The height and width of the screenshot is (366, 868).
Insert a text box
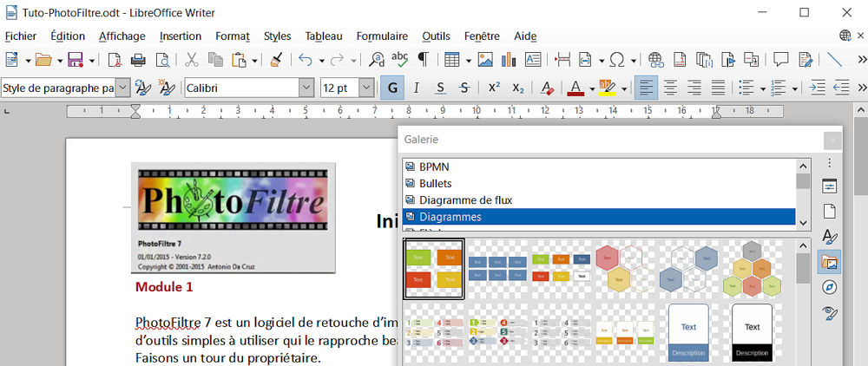(533, 59)
